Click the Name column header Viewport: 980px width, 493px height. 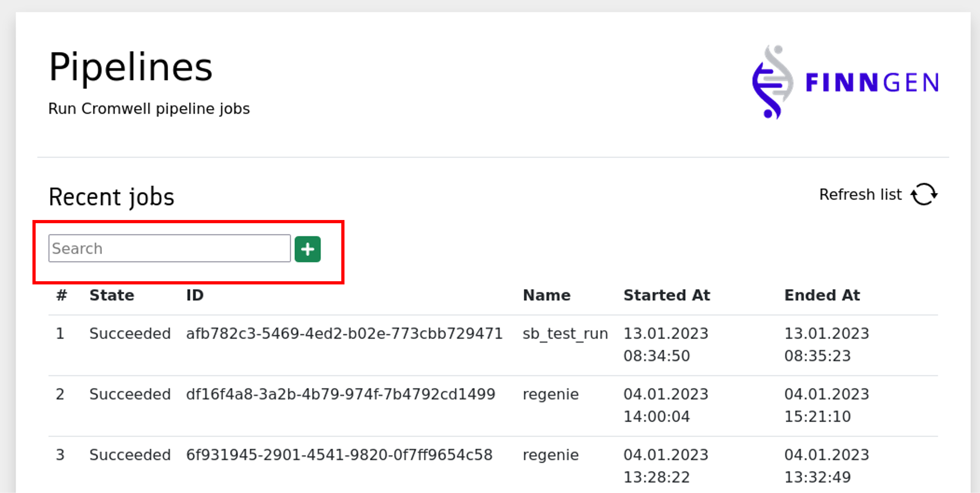tap(546, 295)
